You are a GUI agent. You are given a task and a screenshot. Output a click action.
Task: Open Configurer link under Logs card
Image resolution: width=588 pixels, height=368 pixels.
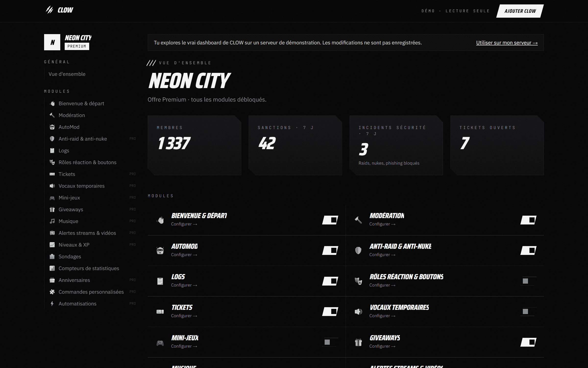click(184, 285)
